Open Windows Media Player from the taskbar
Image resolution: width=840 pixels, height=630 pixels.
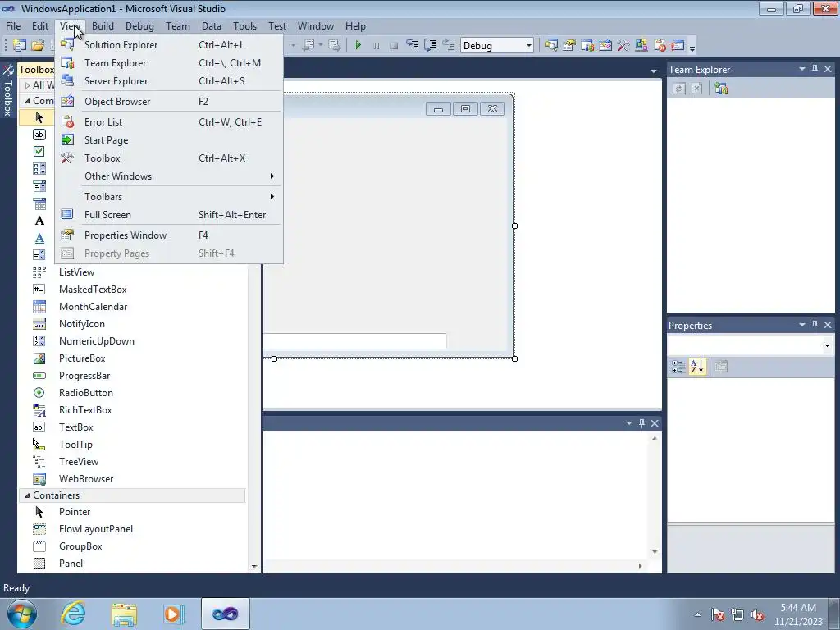tap(174, 614)
